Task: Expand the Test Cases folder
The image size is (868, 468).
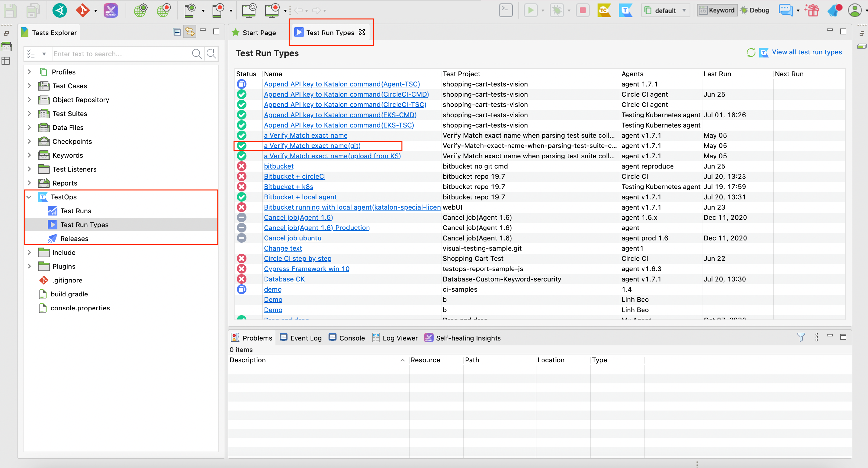Action: click(x=29, y=86)
